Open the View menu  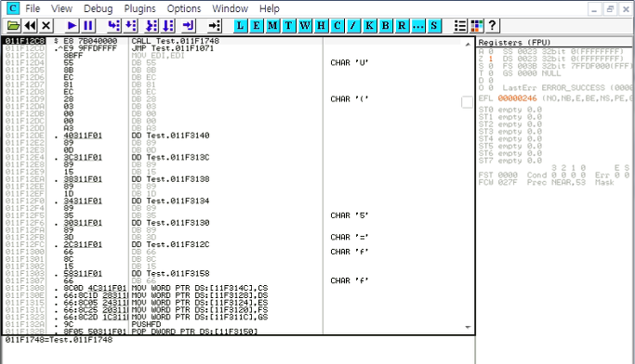(61, 8)
